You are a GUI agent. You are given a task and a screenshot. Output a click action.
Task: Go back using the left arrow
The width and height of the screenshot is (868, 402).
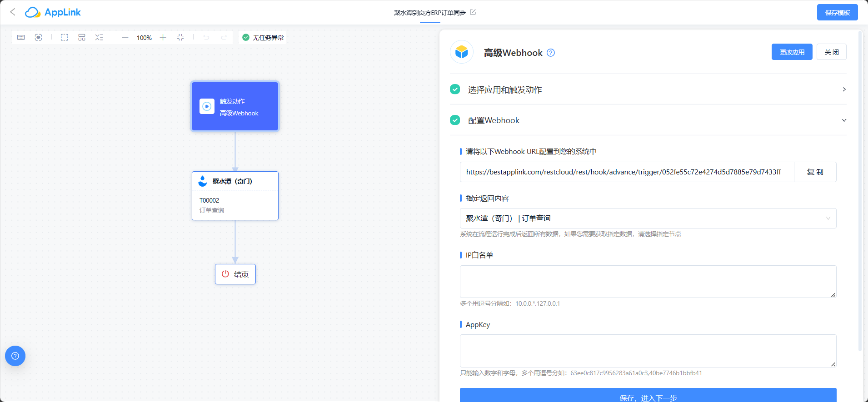[13, 12]
